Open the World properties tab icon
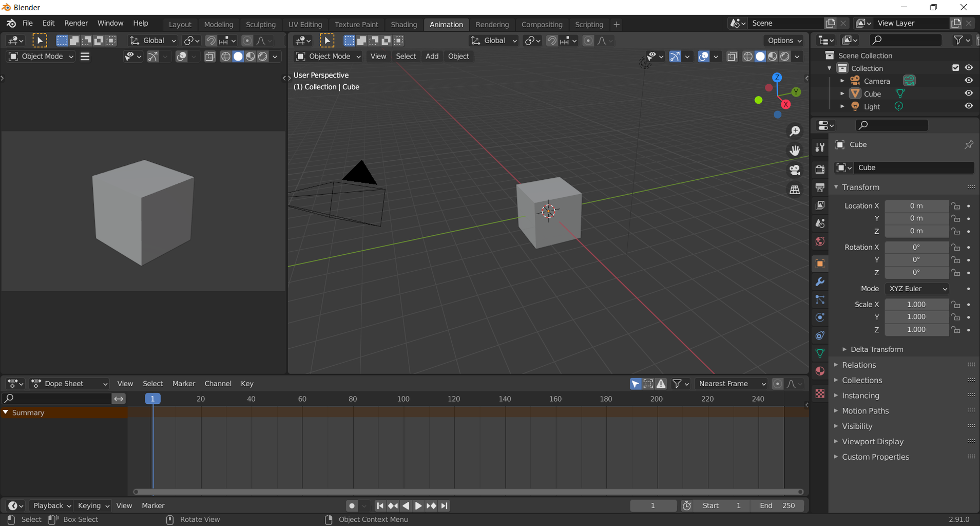 coord(820,241)
